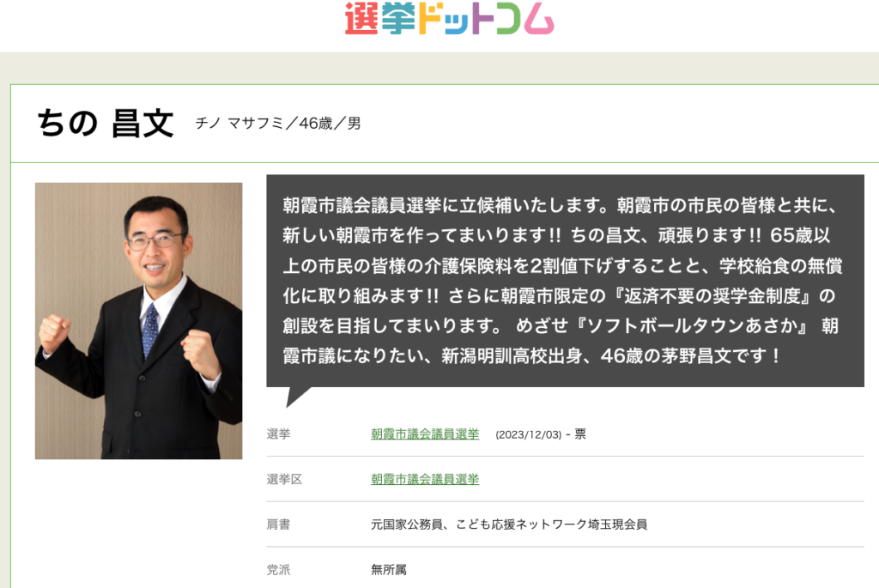Click the 選挙区 row label
Viewport: 879px width, 588px height.
(284, 479)
